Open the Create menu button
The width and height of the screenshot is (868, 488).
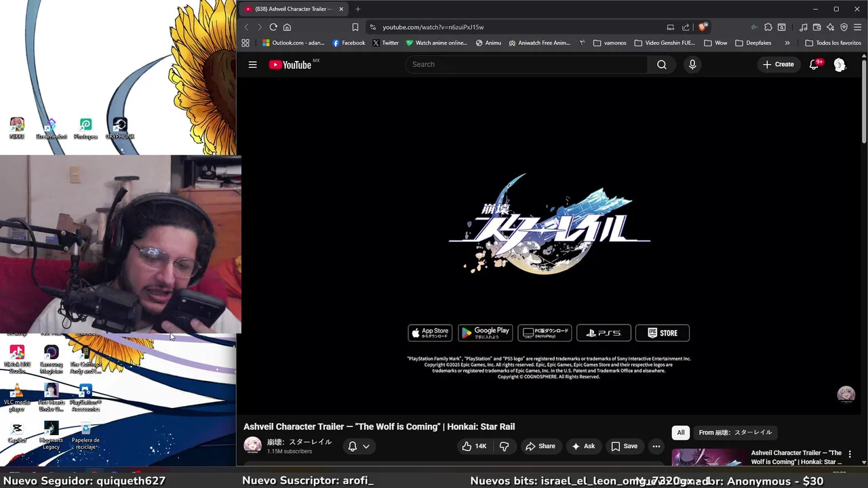(x=778, y=64)
